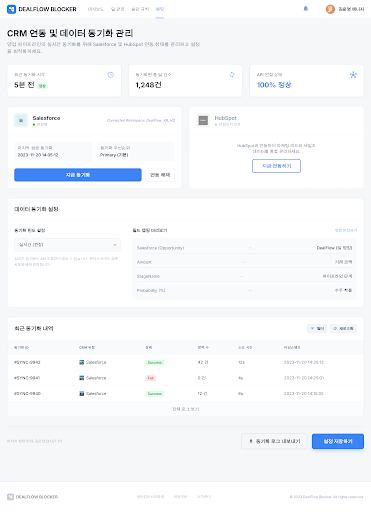The height and width of the screenshot is (512, 371).
Task: Click the user avatar in the top bar
Action: coord(330,9)
